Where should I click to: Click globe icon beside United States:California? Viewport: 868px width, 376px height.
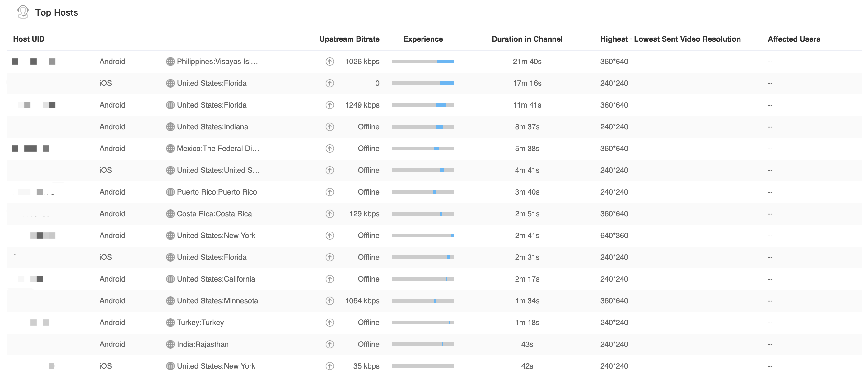point(170,279)
